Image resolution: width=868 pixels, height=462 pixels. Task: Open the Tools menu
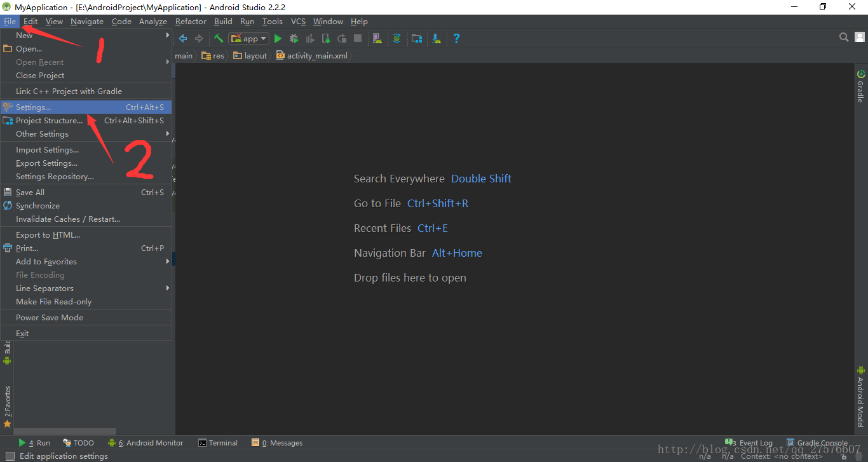[x=273, y=21]
